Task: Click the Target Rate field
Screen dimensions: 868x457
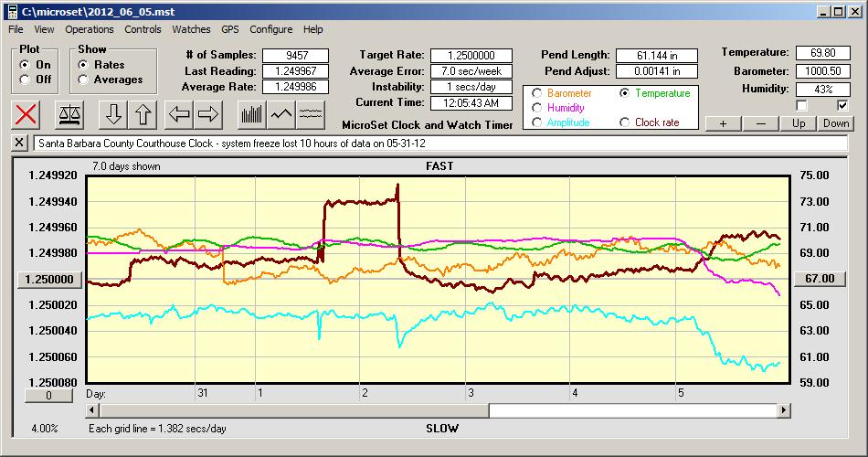Action: [471, 56]
